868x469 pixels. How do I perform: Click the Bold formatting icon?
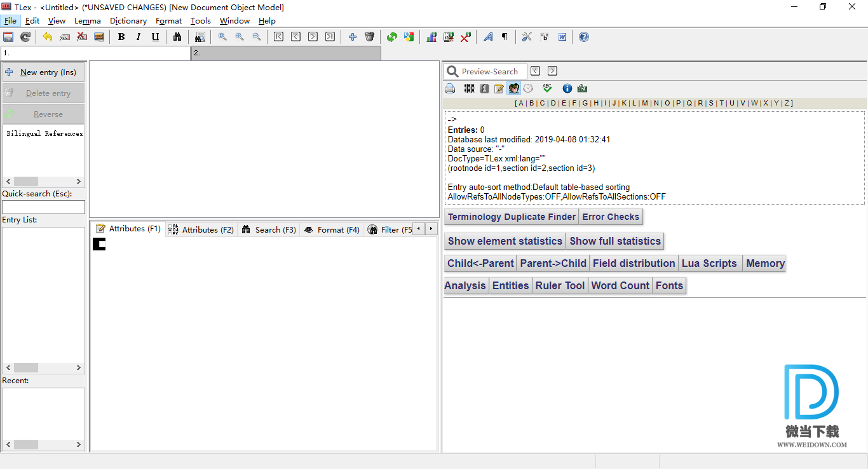coord(121,37)
